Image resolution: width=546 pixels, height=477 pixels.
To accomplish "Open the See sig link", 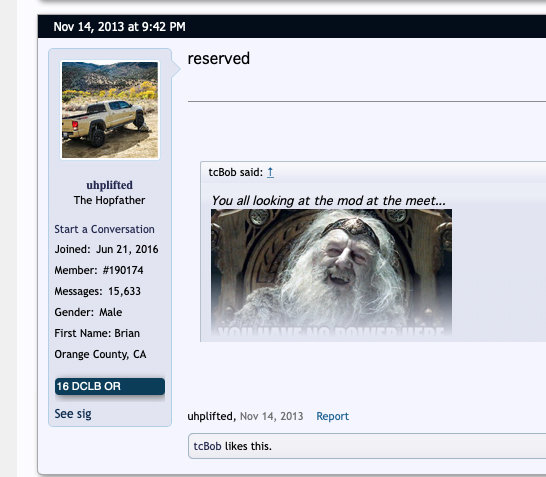I will coord(73,414).
